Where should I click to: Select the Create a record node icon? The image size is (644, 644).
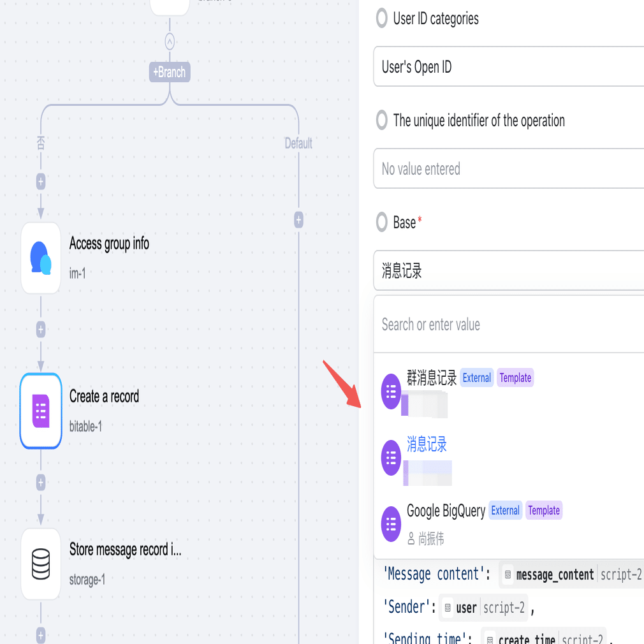41,411
